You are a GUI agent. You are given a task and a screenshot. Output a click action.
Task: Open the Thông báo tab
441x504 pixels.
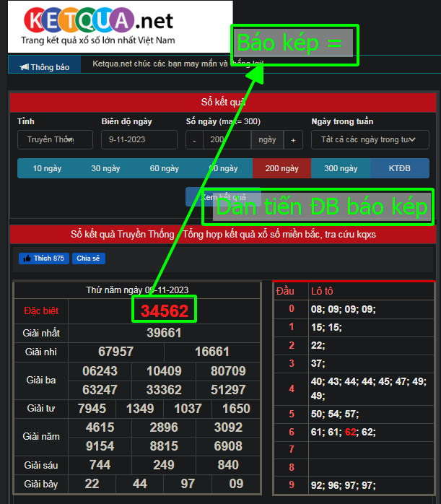click(45, 66)
